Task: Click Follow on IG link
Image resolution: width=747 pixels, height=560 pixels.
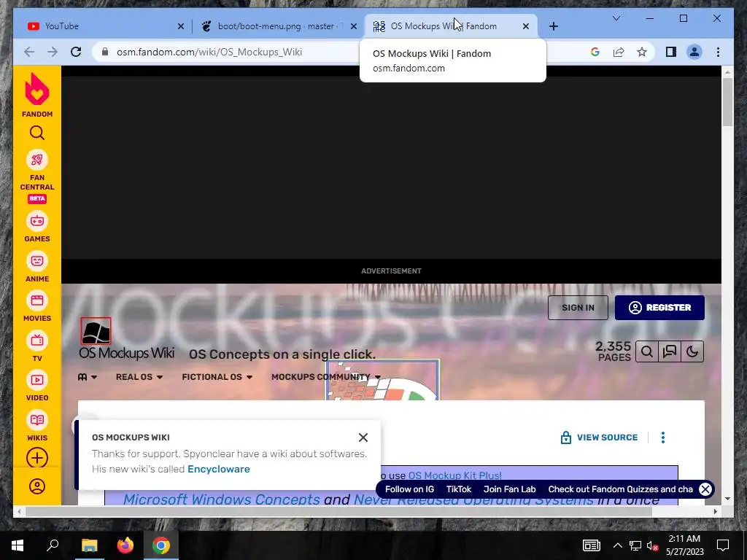Action: pyautogui.click(x=410, y=489)
